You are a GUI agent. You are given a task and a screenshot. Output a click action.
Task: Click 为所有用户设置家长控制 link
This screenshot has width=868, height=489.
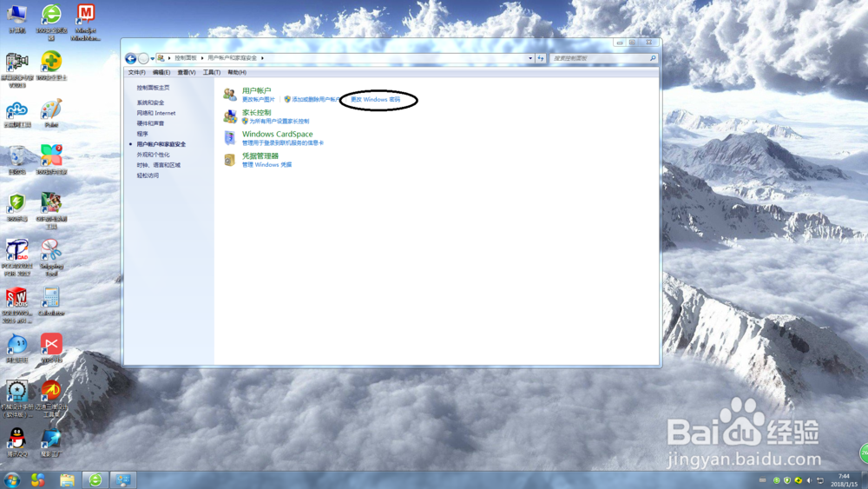(x=279, y=122)
